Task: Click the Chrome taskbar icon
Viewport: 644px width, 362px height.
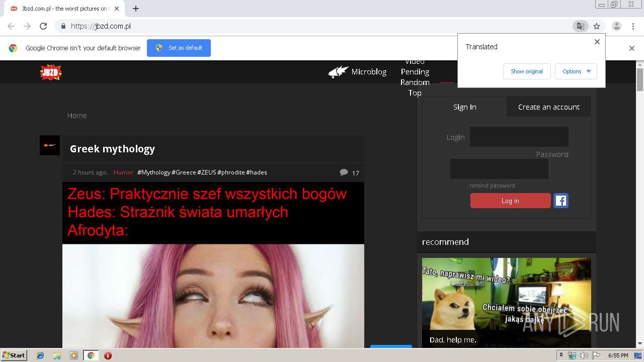Action: [x=91, y=355]
